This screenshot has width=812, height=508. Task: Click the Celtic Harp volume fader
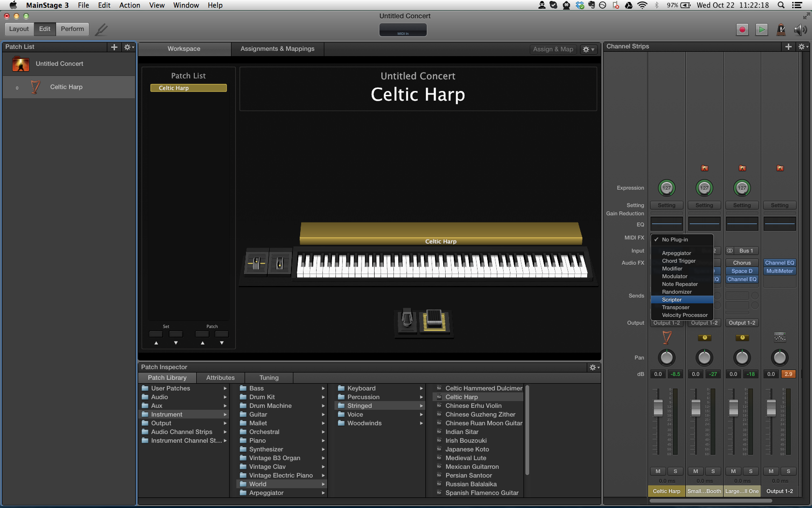pyautogui.click(x=658, y=408)
